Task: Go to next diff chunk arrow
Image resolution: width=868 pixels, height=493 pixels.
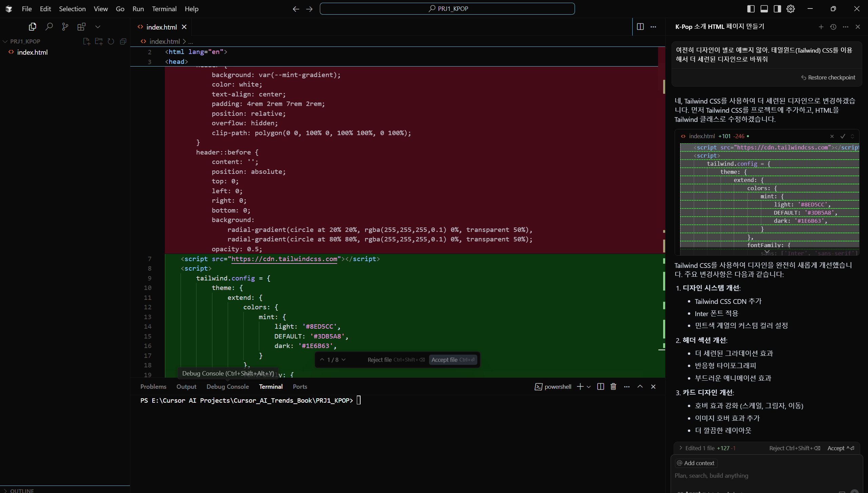Action: (x=344, y=360)
